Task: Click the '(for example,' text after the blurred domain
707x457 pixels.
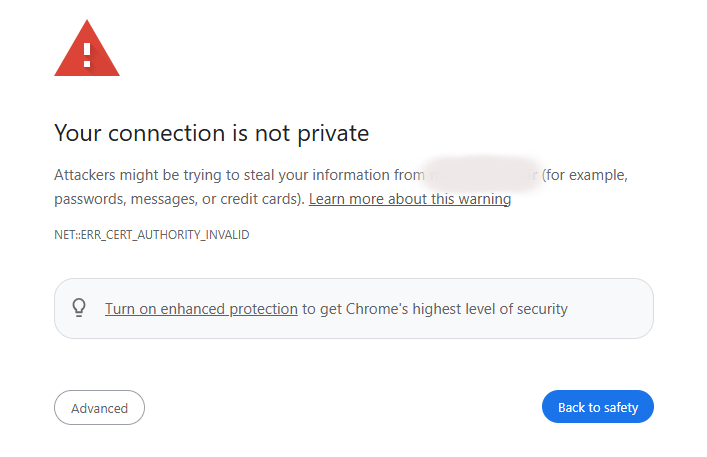Action: pos(585,175)
